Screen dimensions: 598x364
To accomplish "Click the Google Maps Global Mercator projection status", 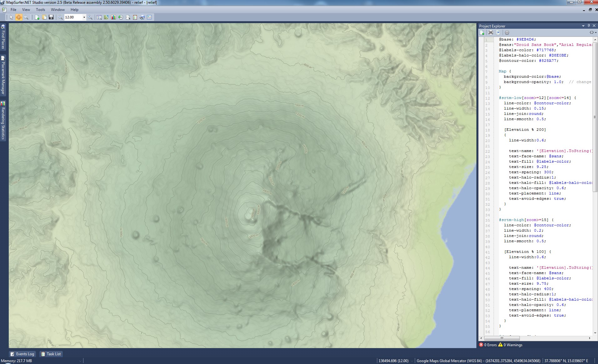I will 478,361.
